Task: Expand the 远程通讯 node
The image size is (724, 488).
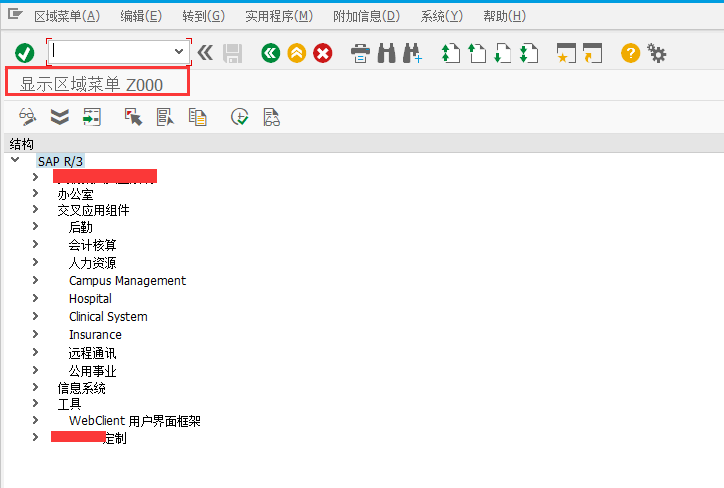Action: pos(35,352)
